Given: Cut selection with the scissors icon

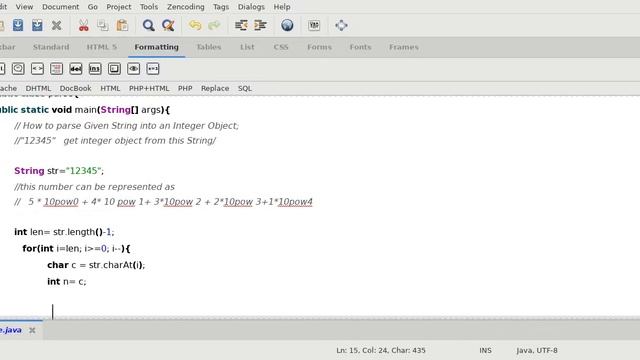Looking at the screenshot, I should (84, 25).
